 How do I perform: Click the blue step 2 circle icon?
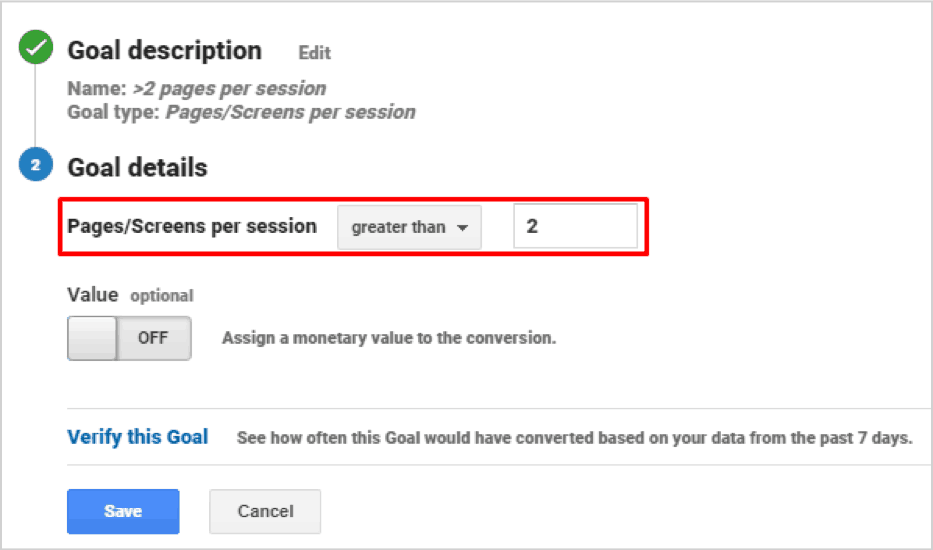point(35,166)
